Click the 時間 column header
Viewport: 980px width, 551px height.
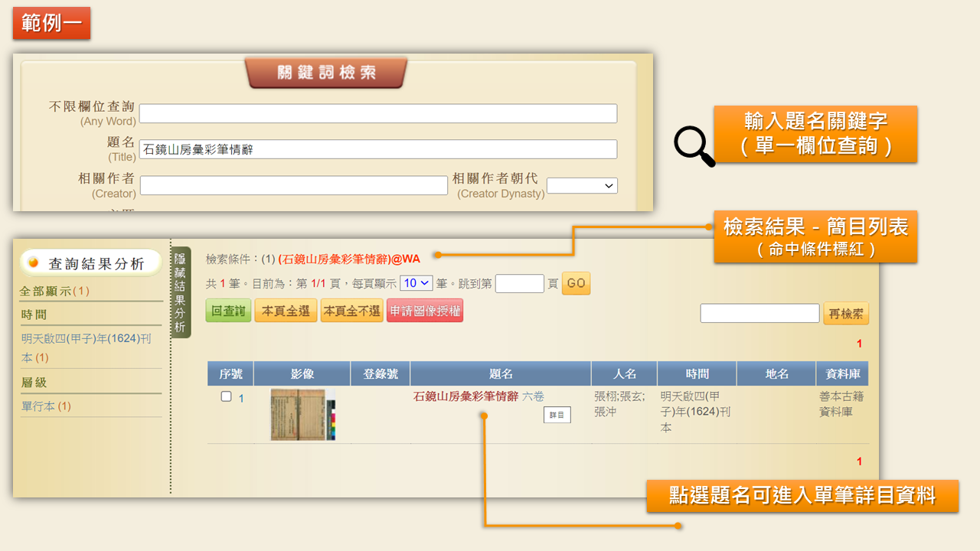pyautogui.click(x=697, y=373)
